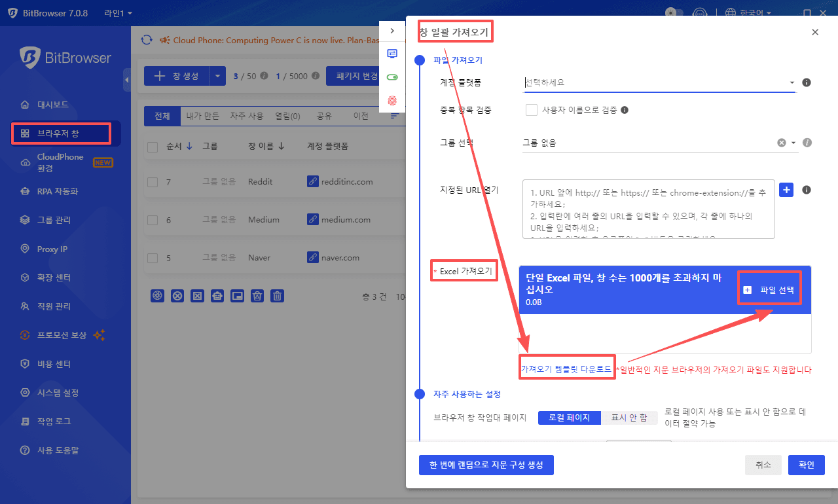Check the Reddit row checkbox
Viewport: 838px width, 504px height.
153,182
